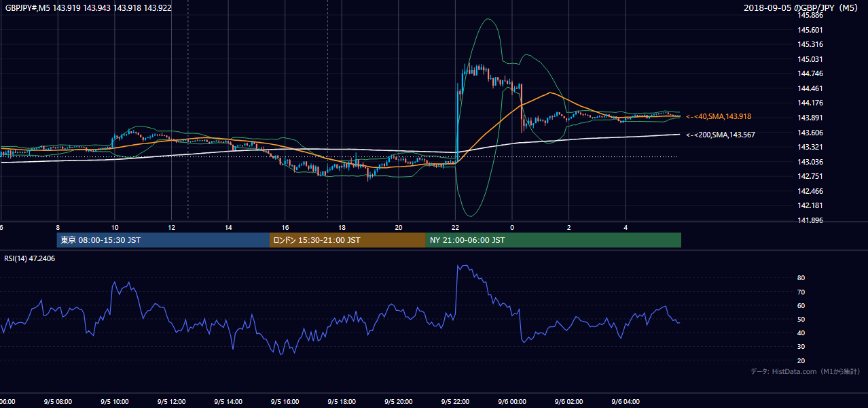Click the RSI scale value 80
The height and width of the screenshot is (408, 868).
point(801,278)
